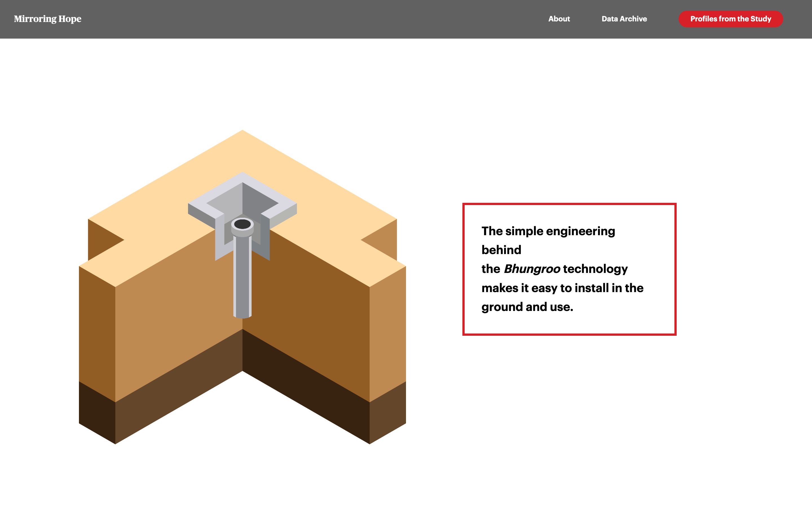The height and width of the screenshot is (507, 812).
Task: Click the red Profiles from the Study button
Action: [x=731, y=19]
